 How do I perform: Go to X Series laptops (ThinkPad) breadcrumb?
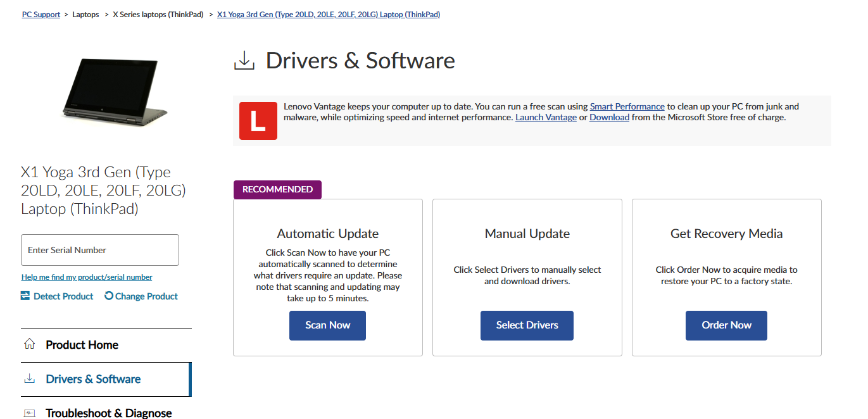[x=158, y=15]
